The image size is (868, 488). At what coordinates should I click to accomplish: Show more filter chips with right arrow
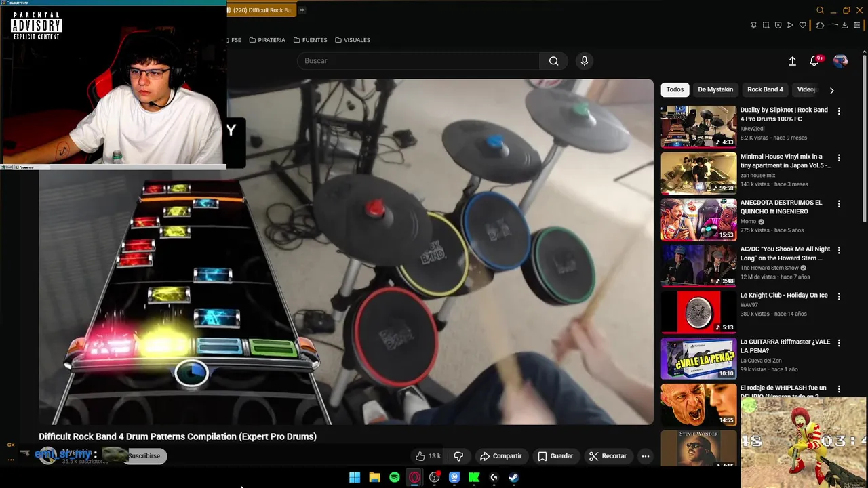[832, 90]
